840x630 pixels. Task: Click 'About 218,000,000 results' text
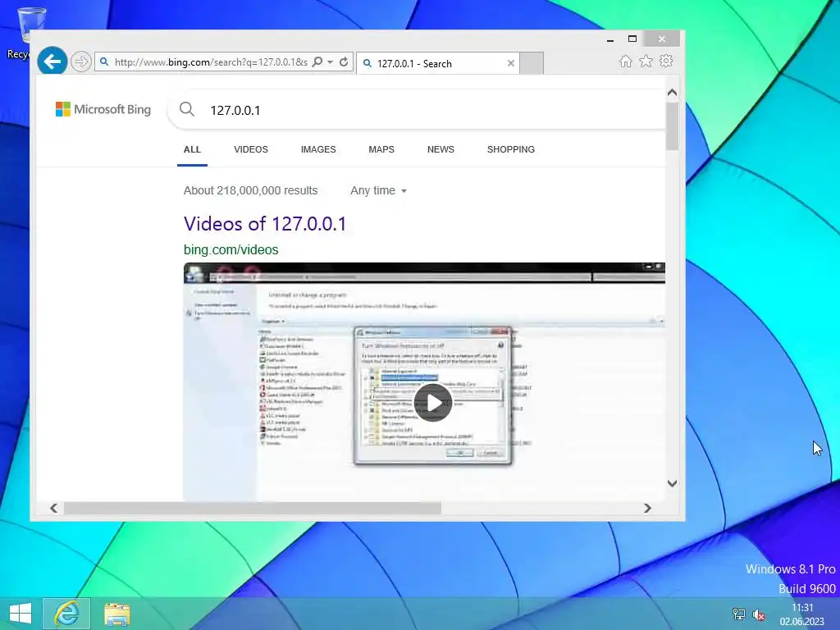pyautogui.click(x=250, y=190)
